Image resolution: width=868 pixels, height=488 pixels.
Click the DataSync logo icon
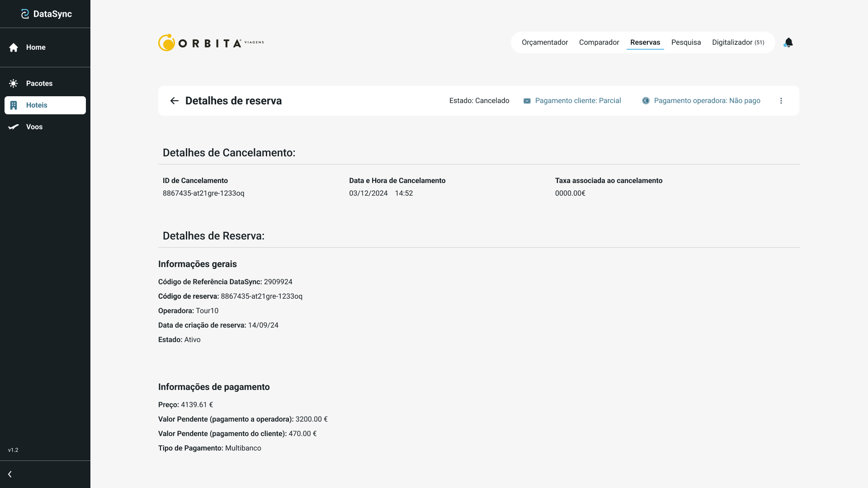(25, 14)
